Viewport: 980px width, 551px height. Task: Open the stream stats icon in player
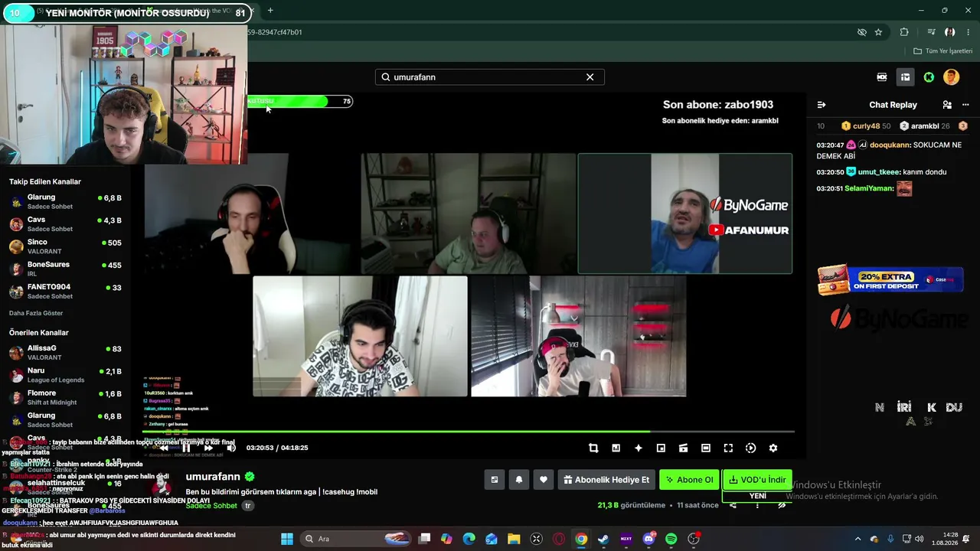[x=616, y=448]
